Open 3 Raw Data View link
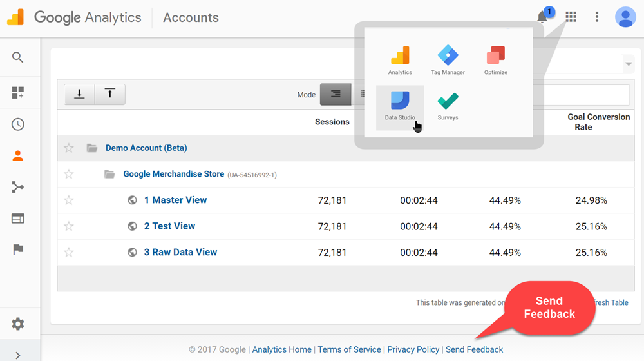 coord(180,252)
